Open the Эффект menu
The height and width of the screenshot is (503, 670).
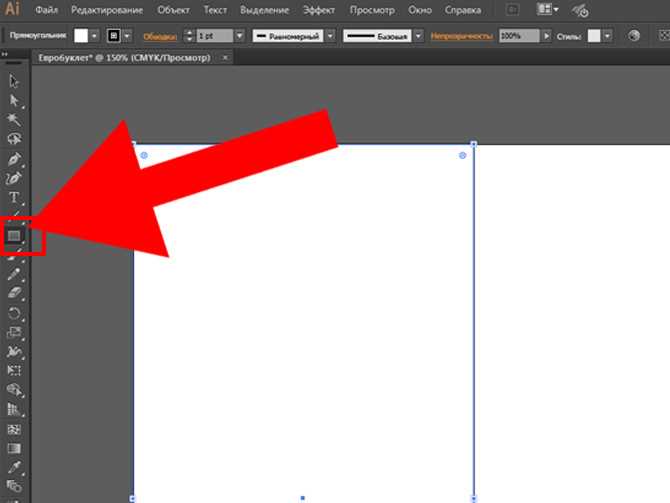point(319,10)
